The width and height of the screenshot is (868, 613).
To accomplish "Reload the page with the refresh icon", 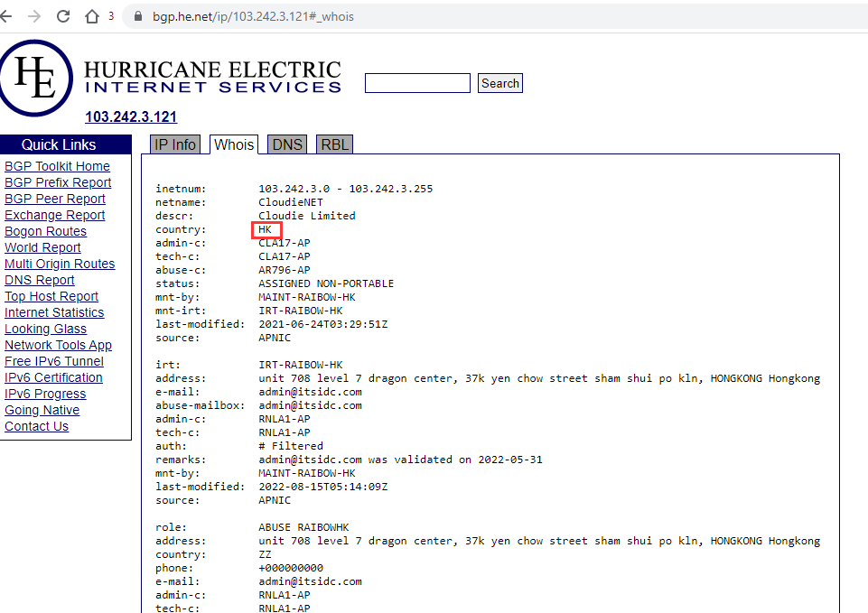I will (63, 16).
